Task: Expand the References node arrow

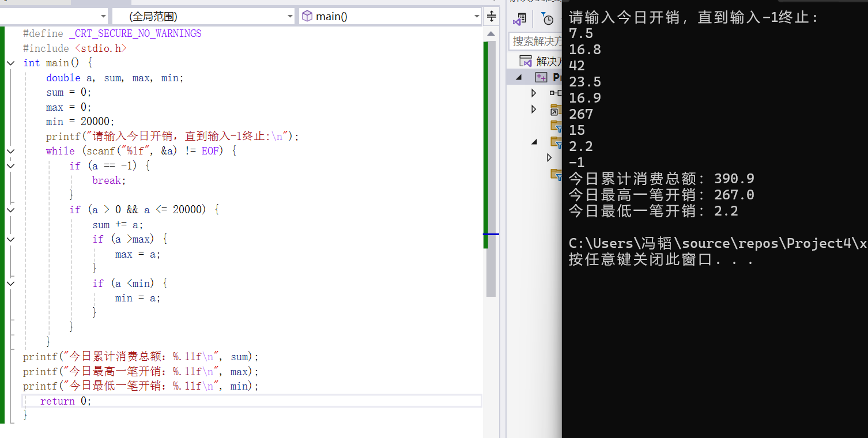Action: pos(534,93)
